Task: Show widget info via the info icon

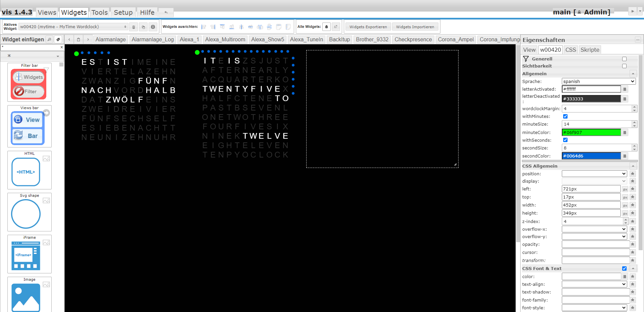Action: [153, 27]
